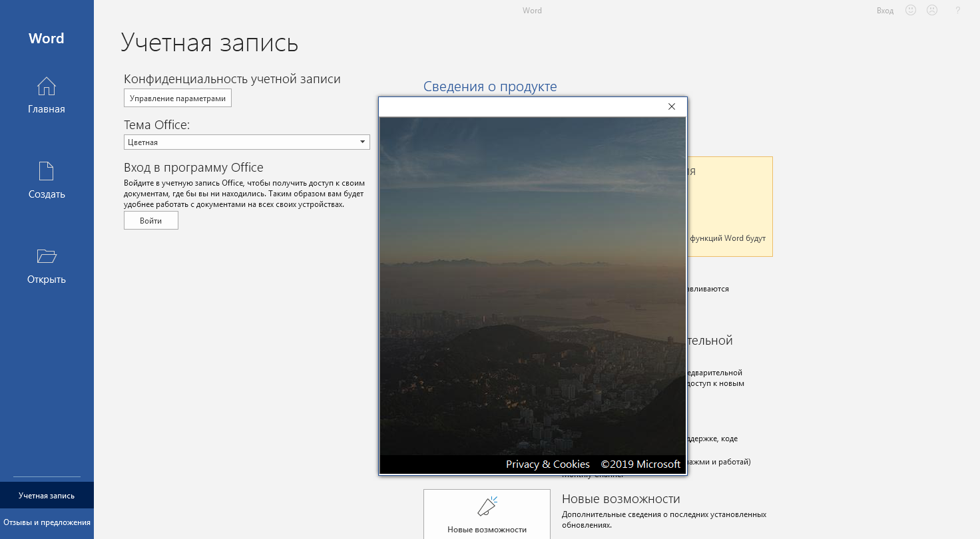This screenshot has width=980, height=539.
Task: Close the sign-in popup dialog
Action: tap(671, 106)
